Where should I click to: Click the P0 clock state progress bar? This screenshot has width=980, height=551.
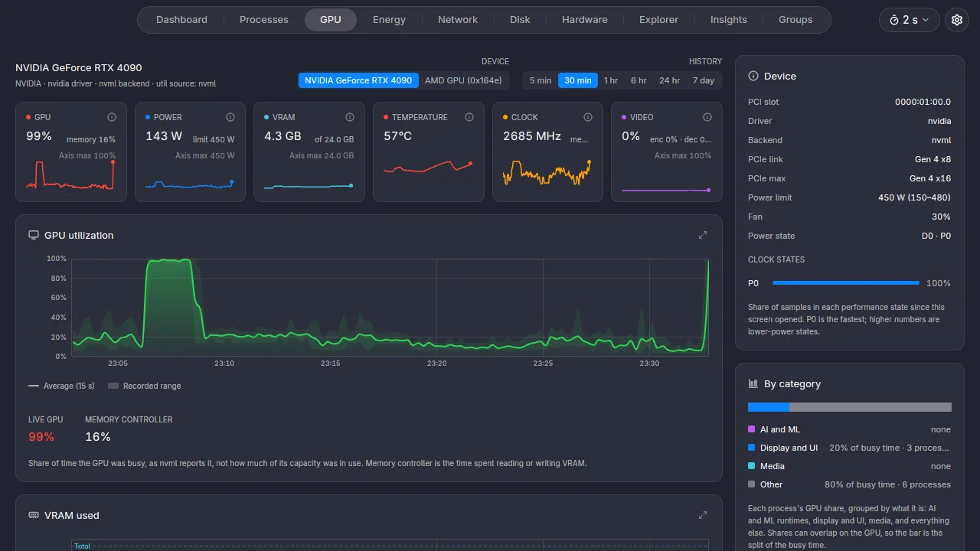(846, 283)
